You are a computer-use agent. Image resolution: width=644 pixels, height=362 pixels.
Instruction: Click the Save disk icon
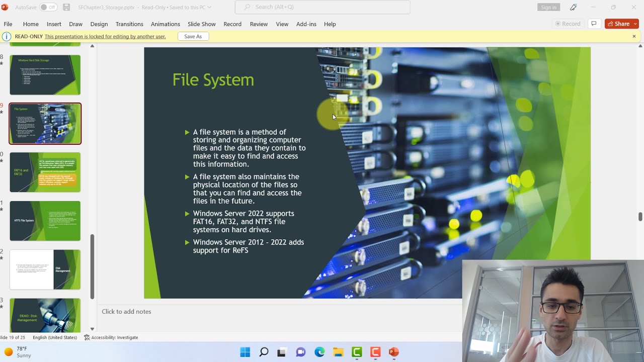click(x=66, y=8)
